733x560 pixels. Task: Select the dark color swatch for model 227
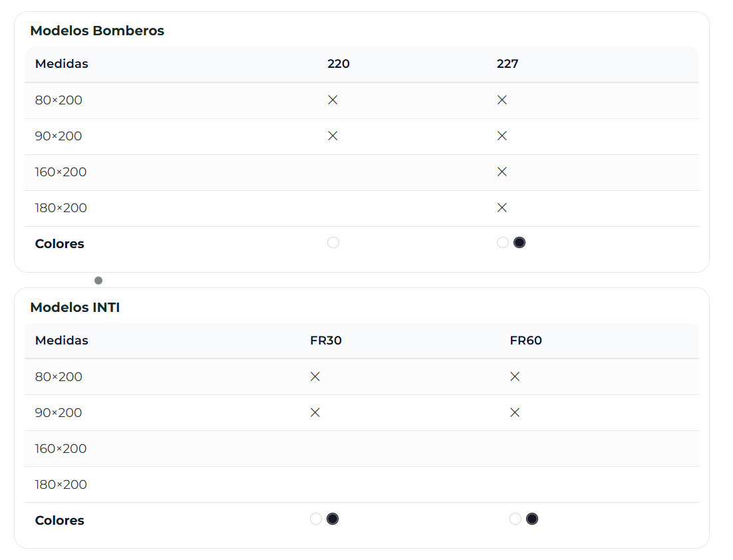[x=519, y=243]
